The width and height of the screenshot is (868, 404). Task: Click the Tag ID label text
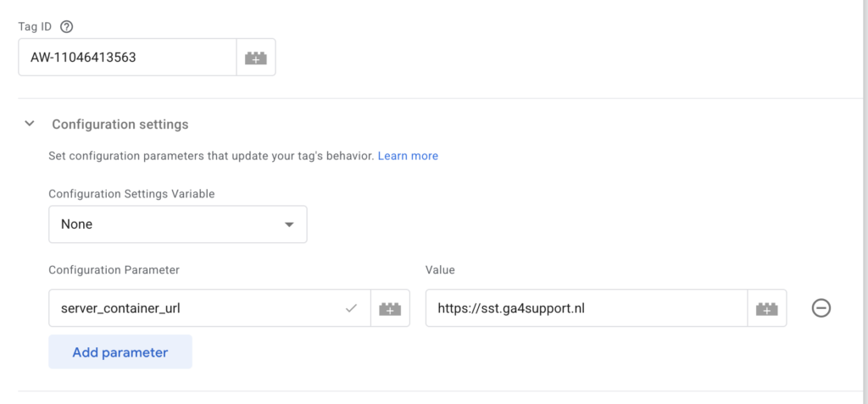point(36,26)
